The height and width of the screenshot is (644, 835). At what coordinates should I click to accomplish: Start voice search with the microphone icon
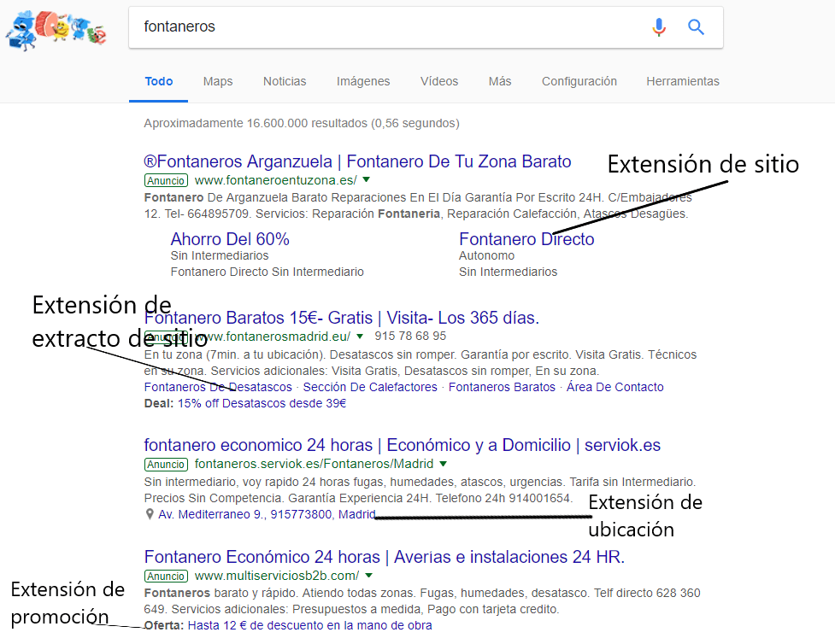(659, 26)
